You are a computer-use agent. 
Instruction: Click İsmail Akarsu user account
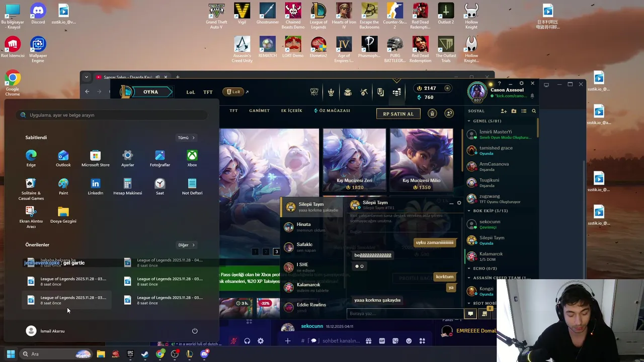pyautogui.click(x=45, y=331)
